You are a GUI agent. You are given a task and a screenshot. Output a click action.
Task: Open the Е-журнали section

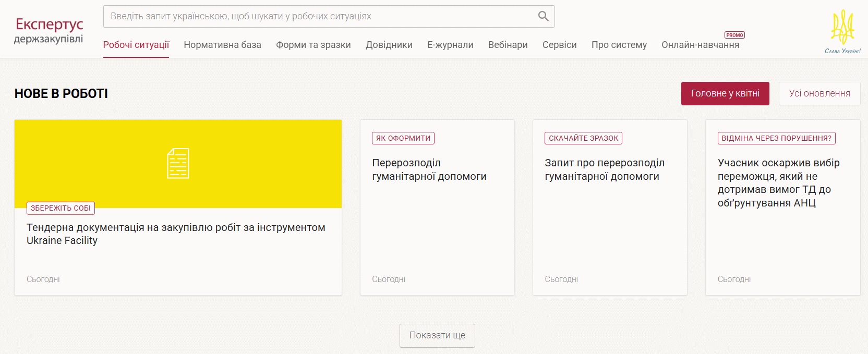450,45
